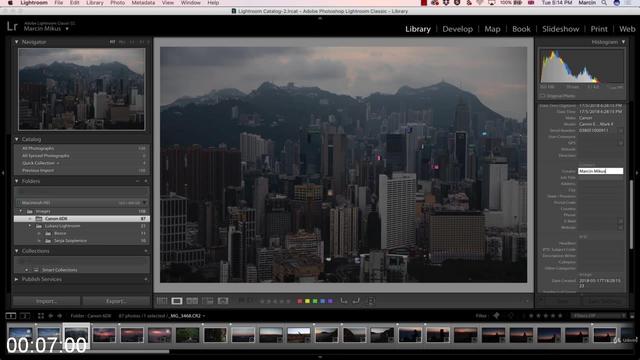The image size is (640, 360).
Task: Hide right panel with edge arrow
Action: [637, 173]
